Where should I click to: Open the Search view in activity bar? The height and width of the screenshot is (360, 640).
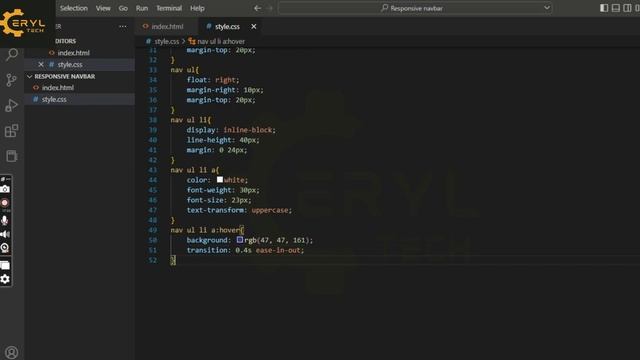tap(12, 54)
